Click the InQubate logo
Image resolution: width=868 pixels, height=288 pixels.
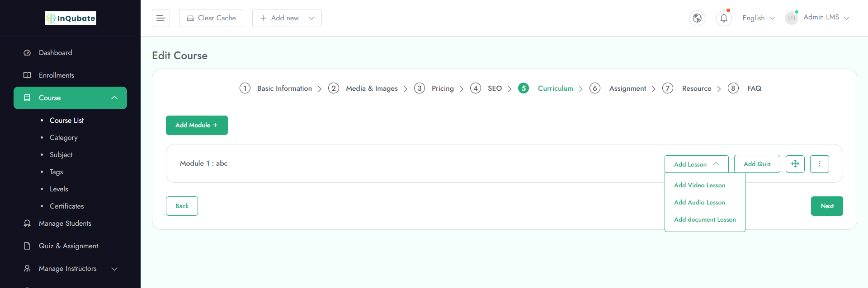(71, 18)
